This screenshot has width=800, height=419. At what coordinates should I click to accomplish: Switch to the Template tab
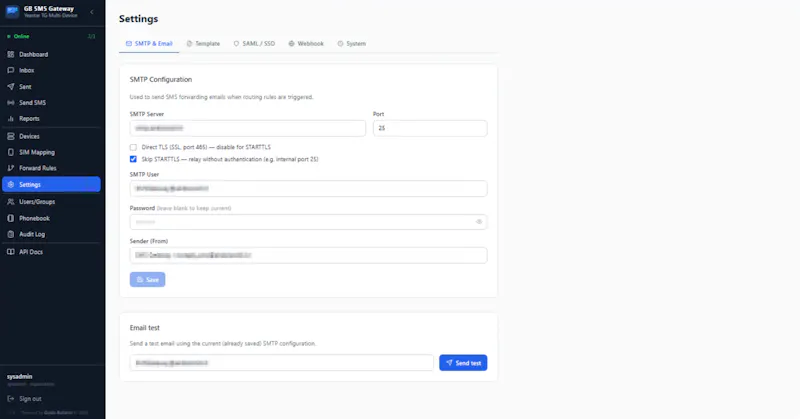(x=203, y=43)
